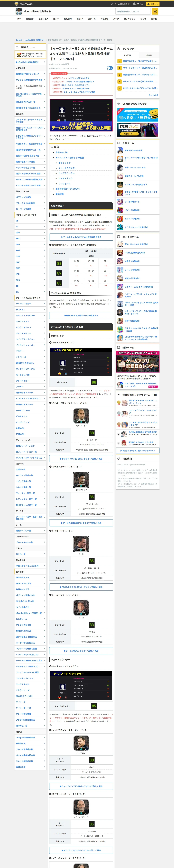This screenshot has height=868, width=174.
Task: Open the TOP navigation tab
Action: [19, 19]
